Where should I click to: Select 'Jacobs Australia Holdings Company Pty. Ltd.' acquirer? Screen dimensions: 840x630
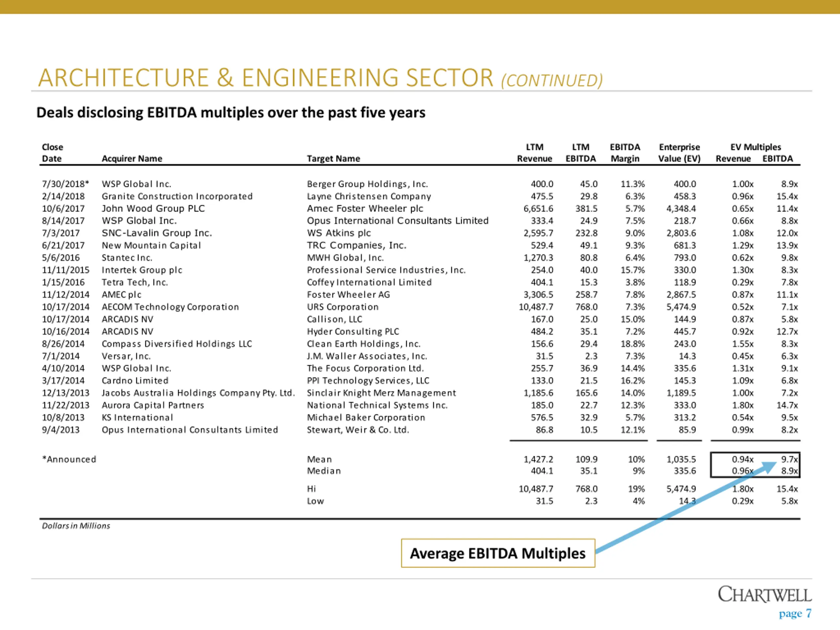pyautogui.click(x=198, y=393)
